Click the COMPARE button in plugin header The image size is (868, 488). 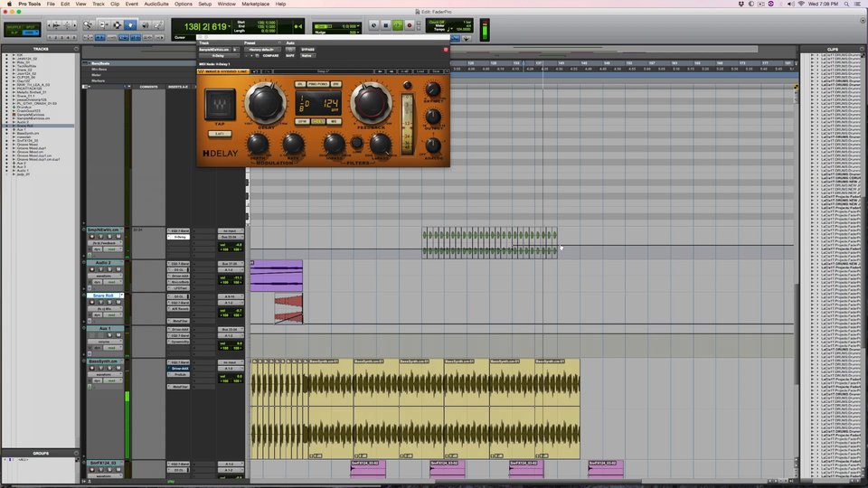[270, 56]
